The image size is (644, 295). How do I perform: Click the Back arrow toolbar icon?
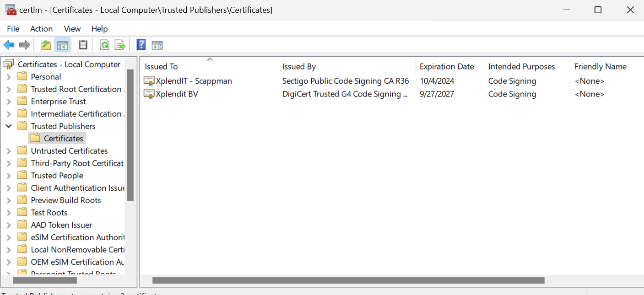(x=9, y=45)
